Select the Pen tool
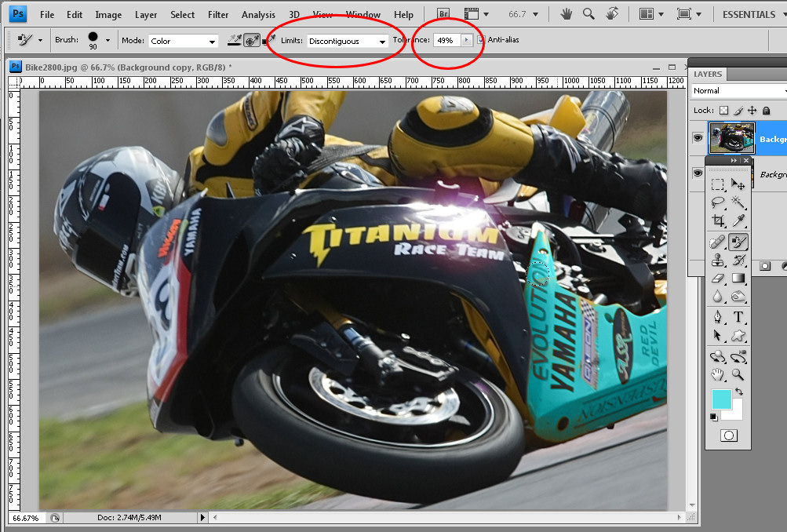Screen dimensions: 787x532 click(x=718, y=317)
